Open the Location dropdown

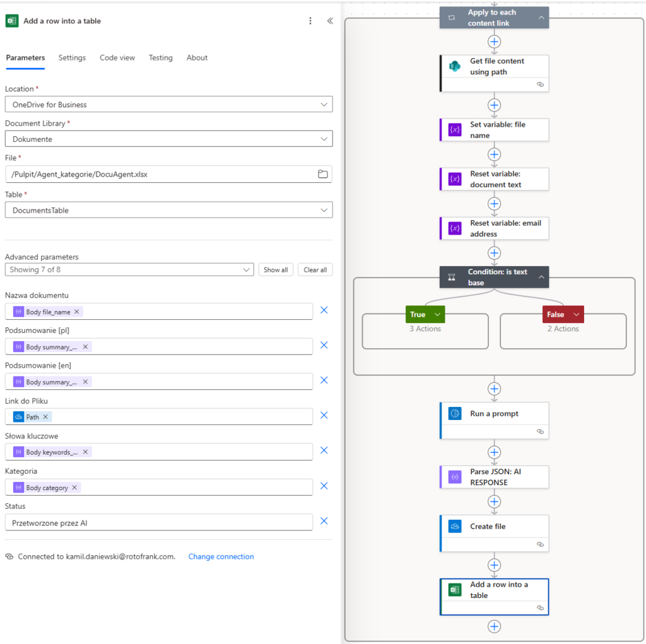click(169, 105)
